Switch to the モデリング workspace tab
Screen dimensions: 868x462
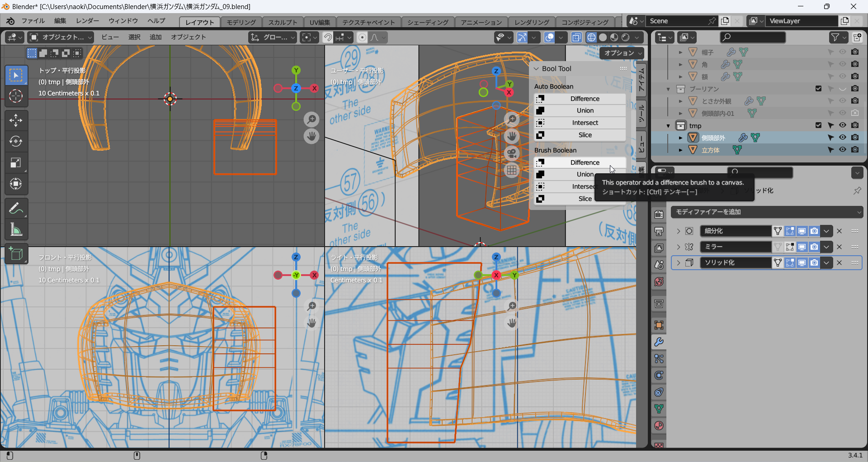point(241,22)
